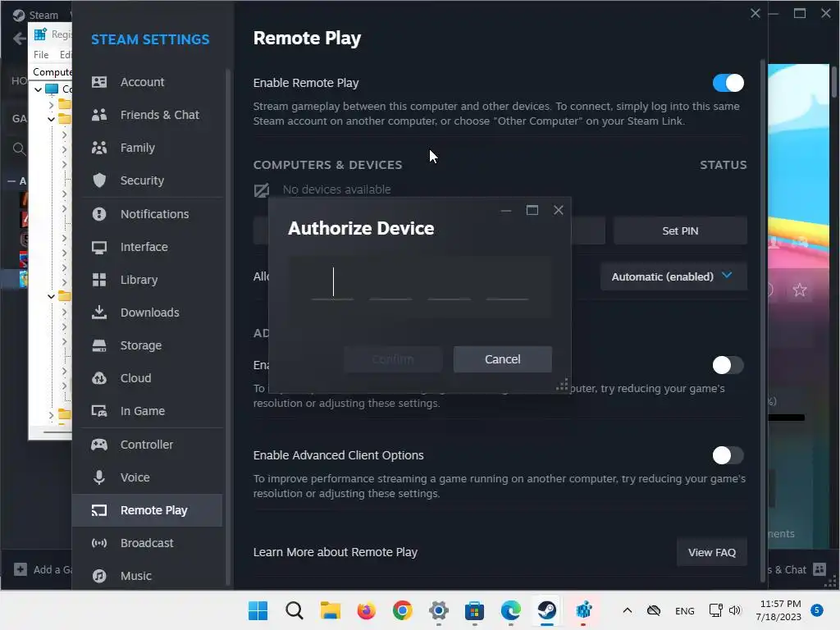840x630 pixels.
Task: Open Interface monitor icon
Action: pyautogui.click(x=99, y=247)
